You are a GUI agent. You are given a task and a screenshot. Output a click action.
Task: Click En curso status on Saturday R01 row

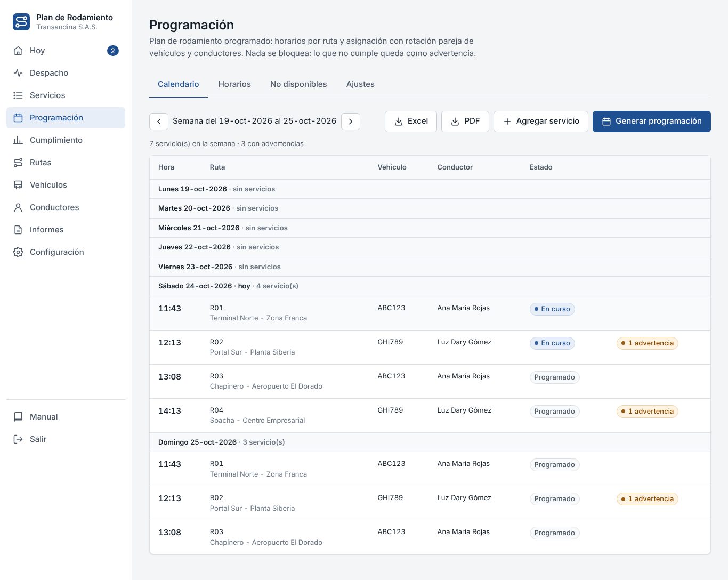click(552, 309)
